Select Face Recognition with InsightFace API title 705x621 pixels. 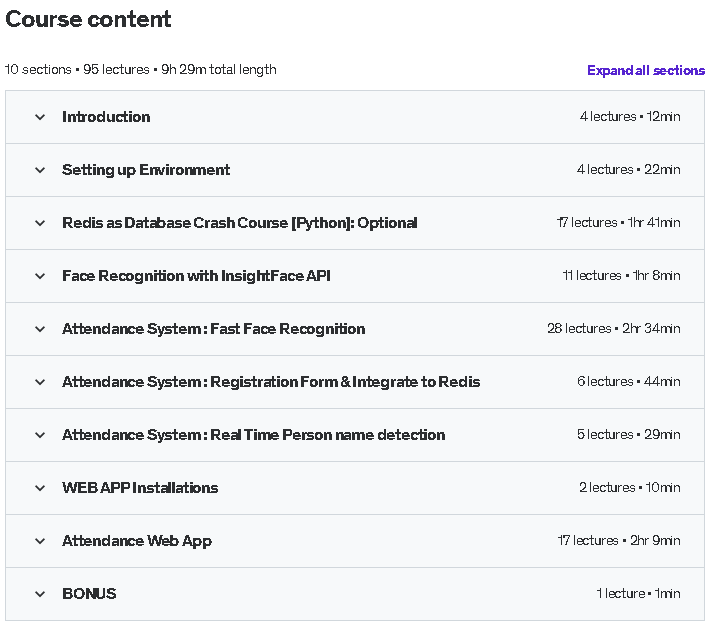(x=196, y=276)
